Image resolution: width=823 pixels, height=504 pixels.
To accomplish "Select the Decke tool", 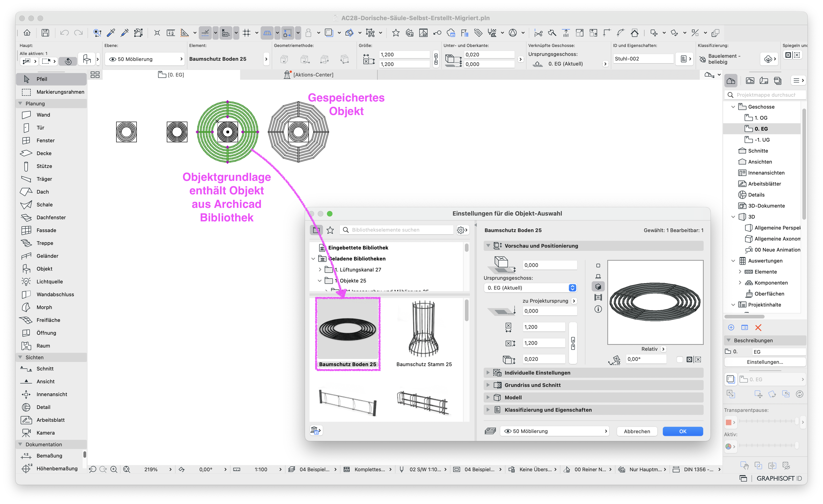I will (x=51, y=153).
